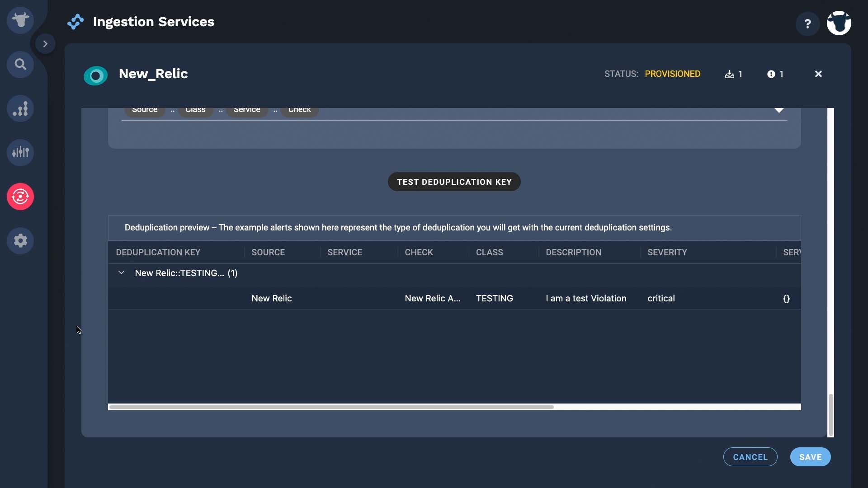
Task: Sort by Deduplication Key column
Action: coord(158,252)
